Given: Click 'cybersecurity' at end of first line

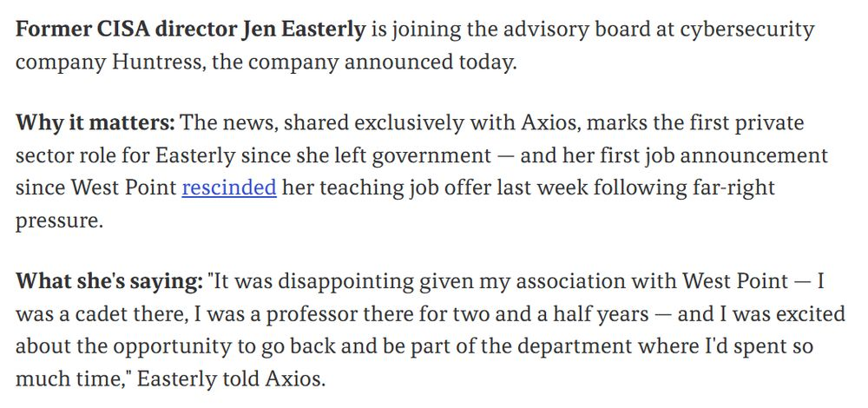Looking at the screenshot, I should pyautogui.click(x=746, y=30).
